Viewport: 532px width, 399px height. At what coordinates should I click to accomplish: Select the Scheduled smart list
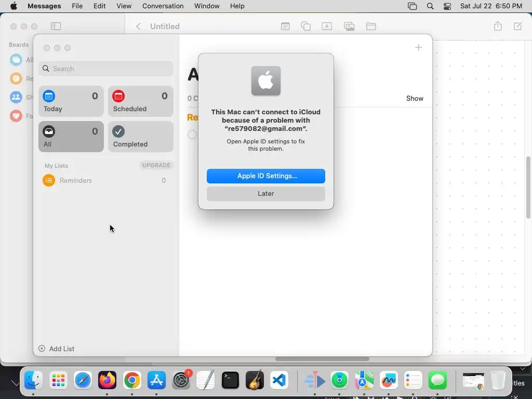(x=140, y=101)
